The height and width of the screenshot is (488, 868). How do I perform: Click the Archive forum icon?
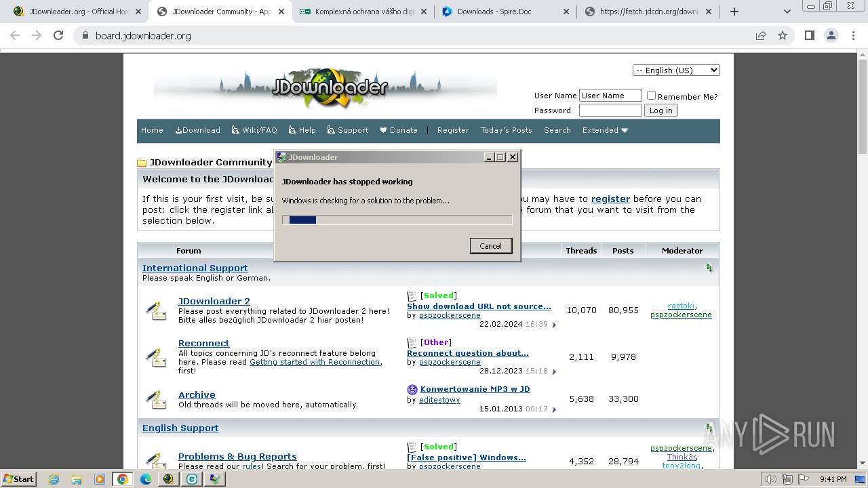coord(157,399)
